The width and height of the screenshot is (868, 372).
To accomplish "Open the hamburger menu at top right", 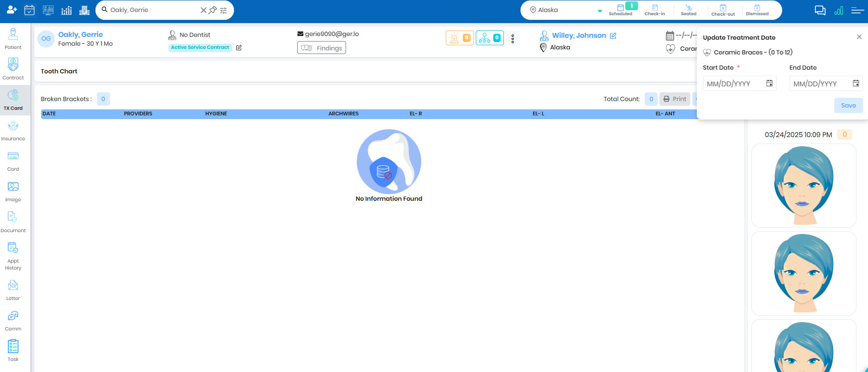I will 857,10.
